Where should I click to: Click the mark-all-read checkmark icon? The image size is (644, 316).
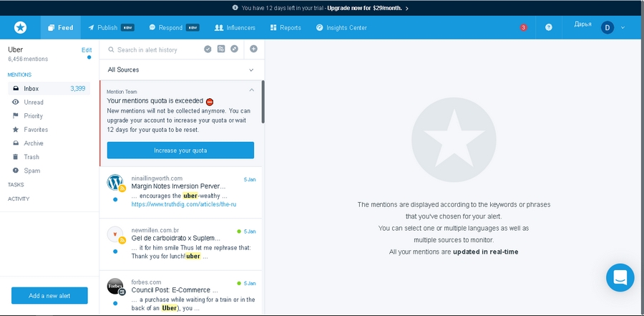click(208, 49)
